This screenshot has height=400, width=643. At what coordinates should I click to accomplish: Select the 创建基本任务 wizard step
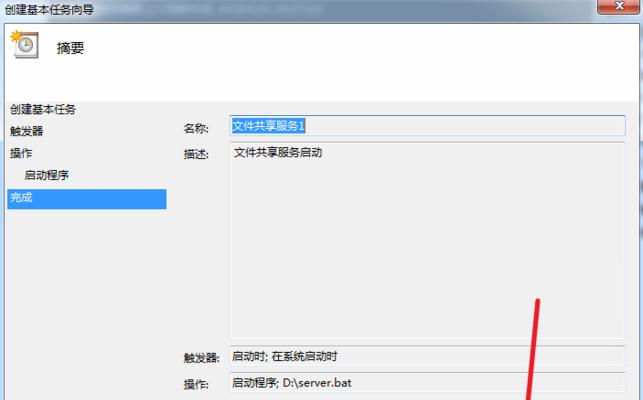[43, 110]
